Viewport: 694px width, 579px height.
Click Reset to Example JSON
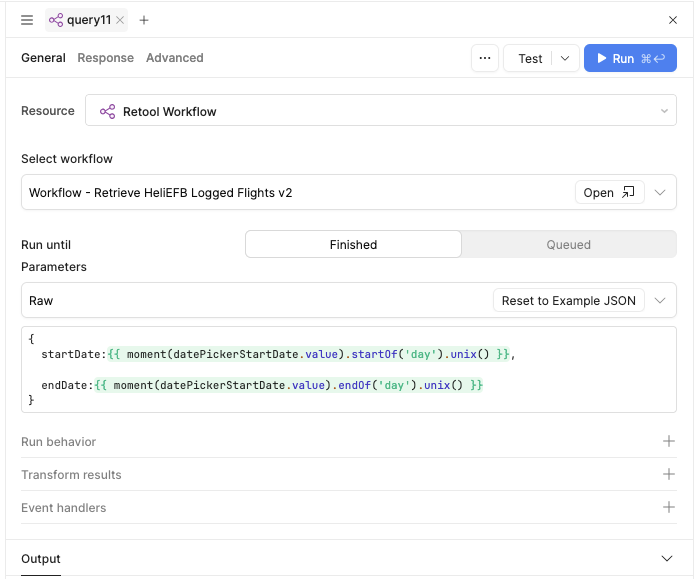[568, 301]
